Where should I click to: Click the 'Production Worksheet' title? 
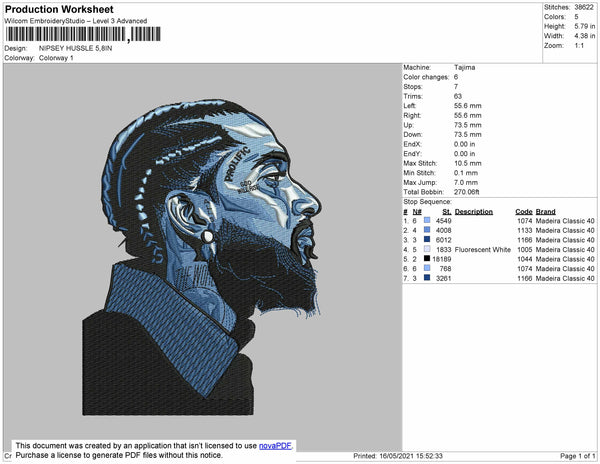click(59, 10)
